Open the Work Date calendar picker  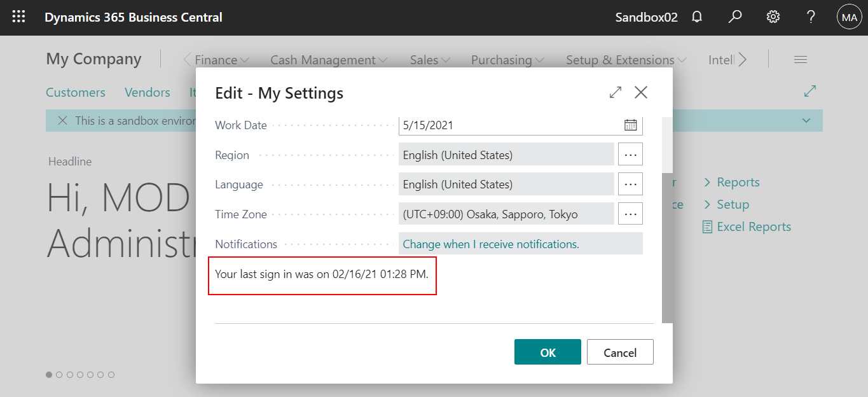pyautogui.click(x=630, y=125)
